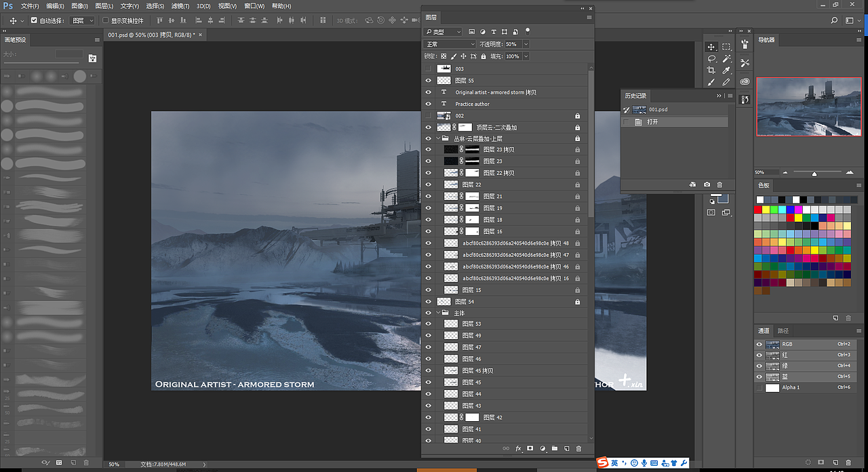
Task: Open the 图像(I) menu
Action: click(79, 5)
